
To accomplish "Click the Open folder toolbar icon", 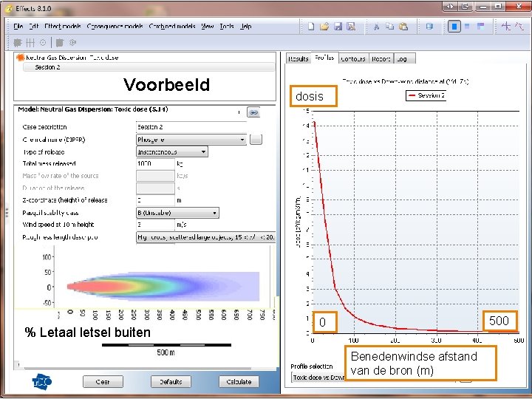I will coord(324,27).
